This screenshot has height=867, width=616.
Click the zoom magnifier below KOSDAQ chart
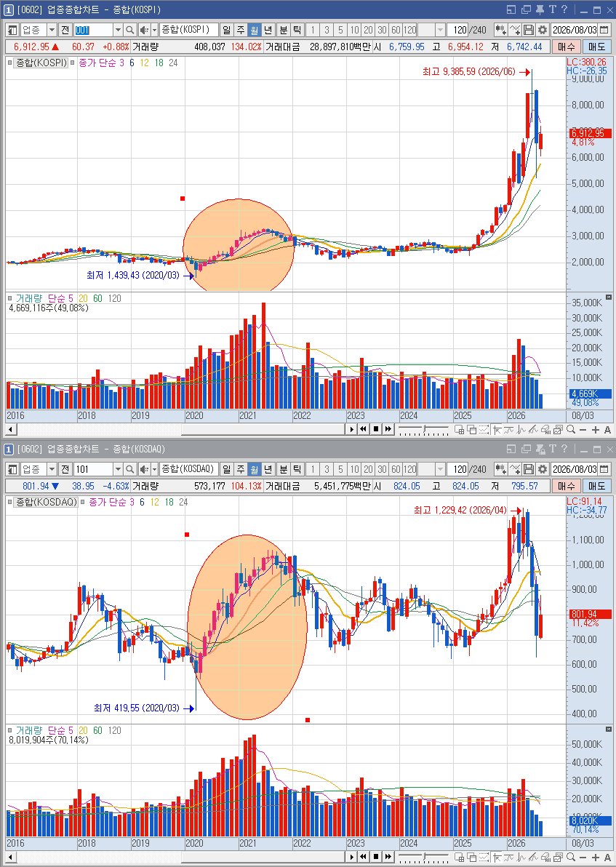tap(571, 857)
